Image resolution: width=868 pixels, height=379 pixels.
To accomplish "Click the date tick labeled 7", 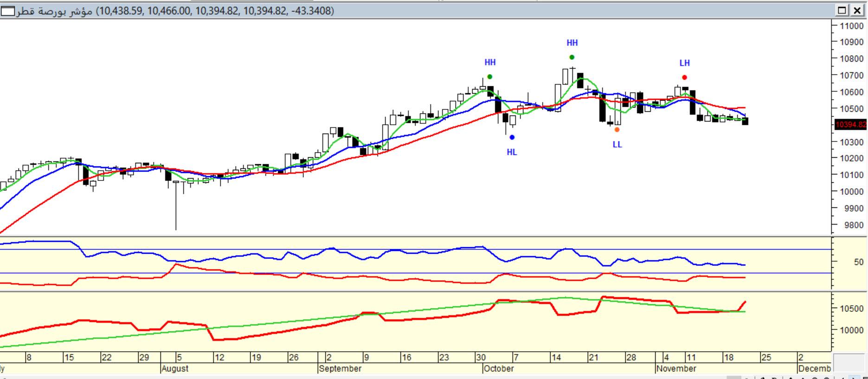I will tap(515, 358).
